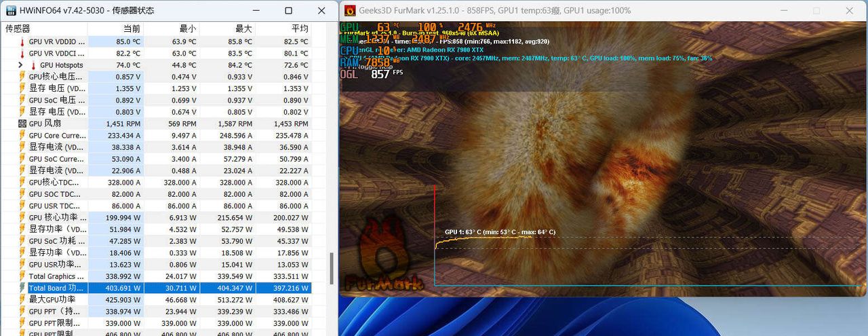Select the GPU VR VDDIO sensor label

pos(57,41)
